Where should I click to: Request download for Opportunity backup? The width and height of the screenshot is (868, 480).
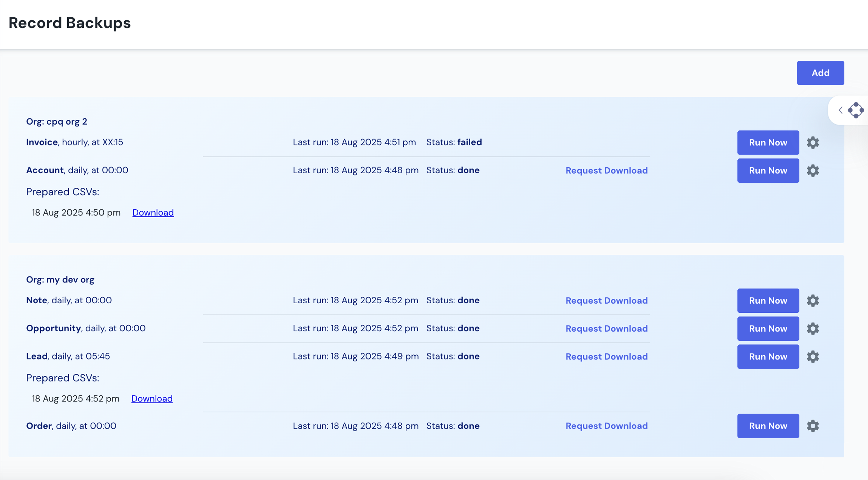click(x=606, y=328)
